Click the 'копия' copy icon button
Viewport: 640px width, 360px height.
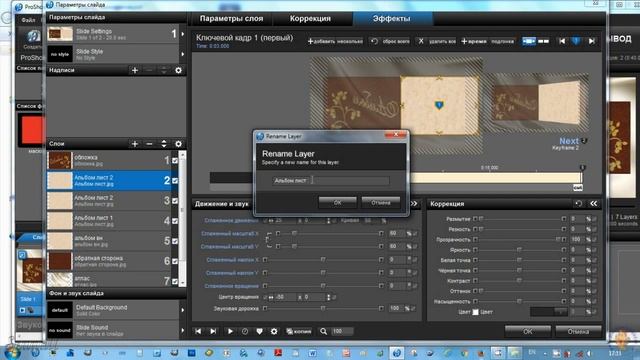[299, 331]
